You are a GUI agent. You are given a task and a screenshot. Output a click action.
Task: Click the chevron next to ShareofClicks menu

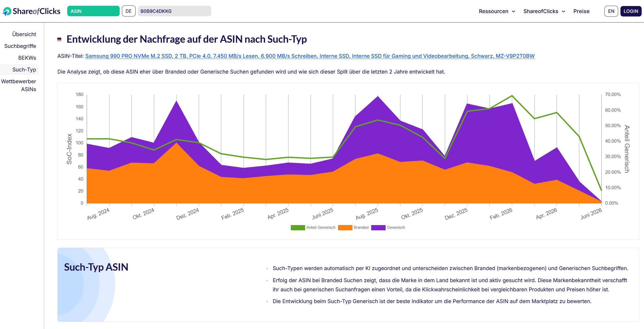coord(563,12)
